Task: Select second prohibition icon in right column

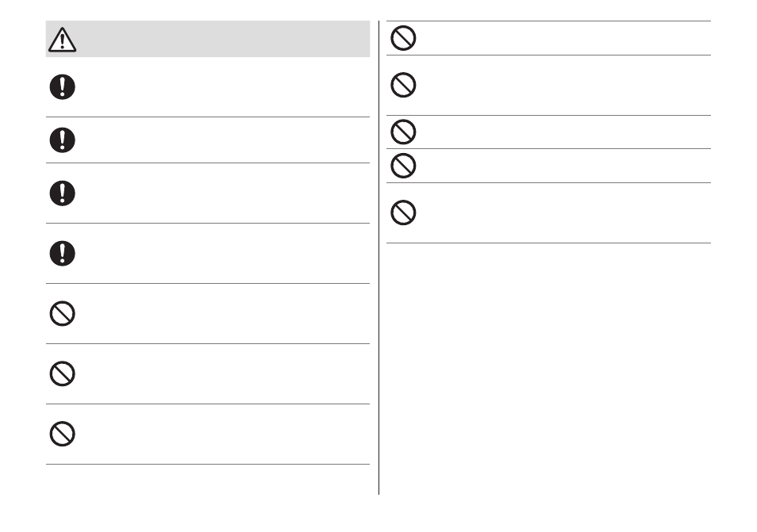Action: pos(403,85)
